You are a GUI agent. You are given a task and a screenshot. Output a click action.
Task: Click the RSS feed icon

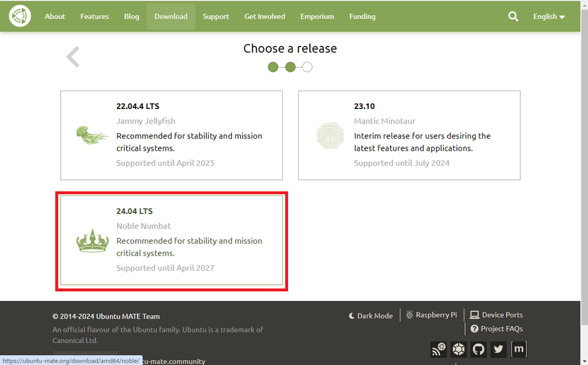tap(439, 349)
